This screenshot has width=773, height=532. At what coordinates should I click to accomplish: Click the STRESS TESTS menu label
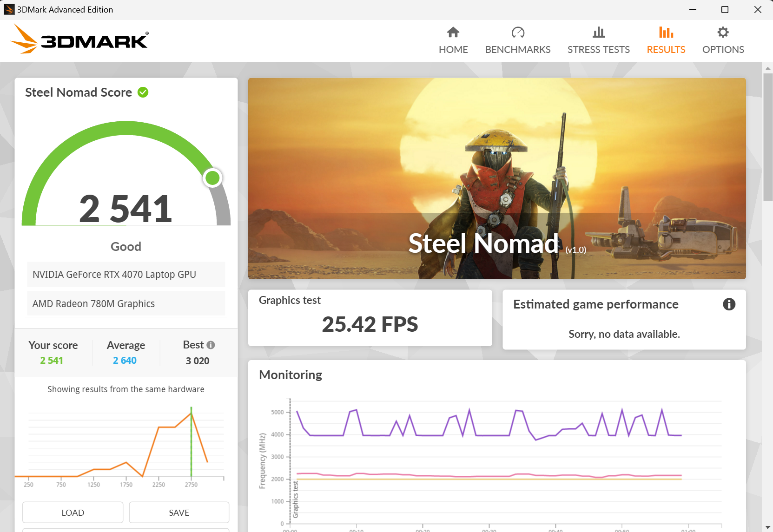[599, 50]
